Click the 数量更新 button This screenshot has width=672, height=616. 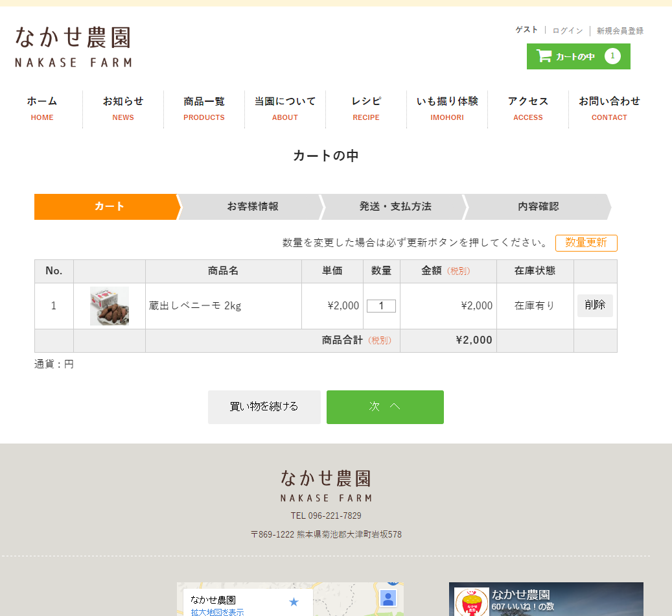coord(586,243)
